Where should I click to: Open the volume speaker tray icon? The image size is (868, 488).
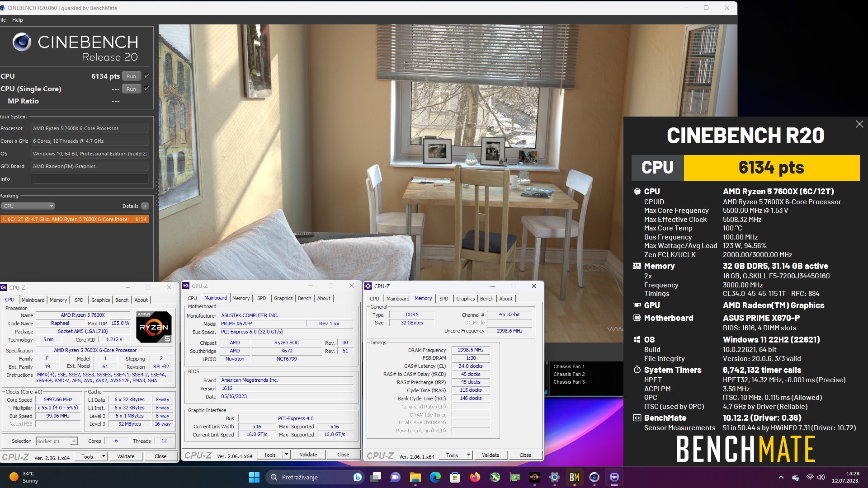pos(821,477)
